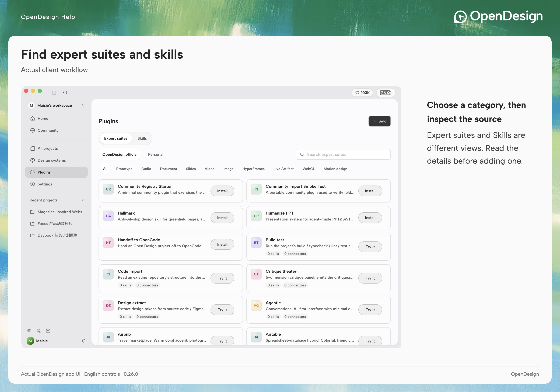Try it for Code import
560x392 pixels.
[222, 278]
